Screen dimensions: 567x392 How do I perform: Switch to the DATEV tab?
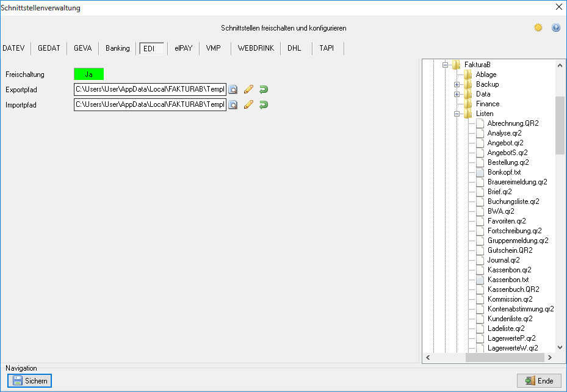tap(14, 48)
